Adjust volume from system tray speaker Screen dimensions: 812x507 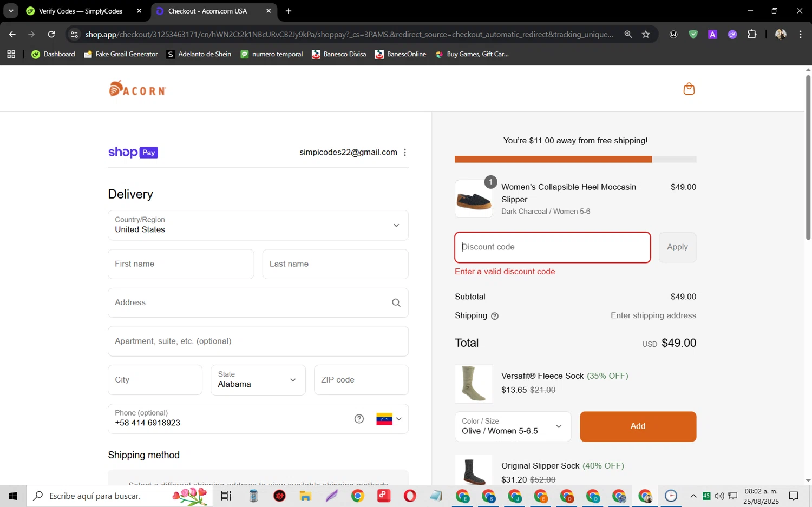click(x=719, y=496)
